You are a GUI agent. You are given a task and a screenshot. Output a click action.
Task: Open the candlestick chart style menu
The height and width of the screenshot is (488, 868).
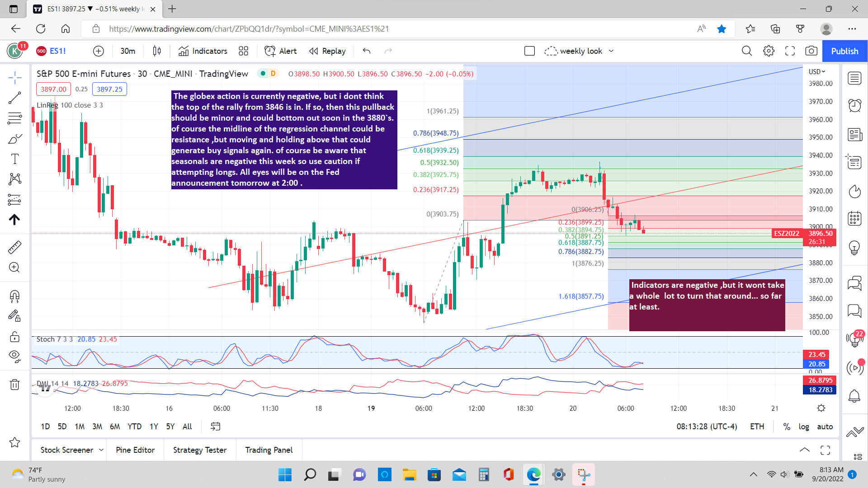(157, 51)
